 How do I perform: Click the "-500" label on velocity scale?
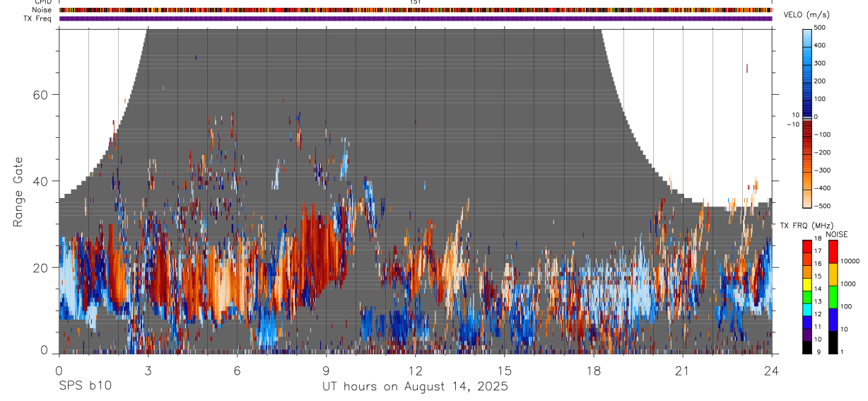[822, 206]
